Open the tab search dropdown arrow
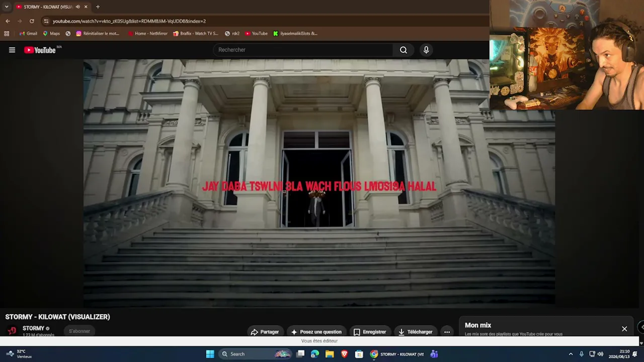This screenshot has height=362, width=644. [7, 7]
